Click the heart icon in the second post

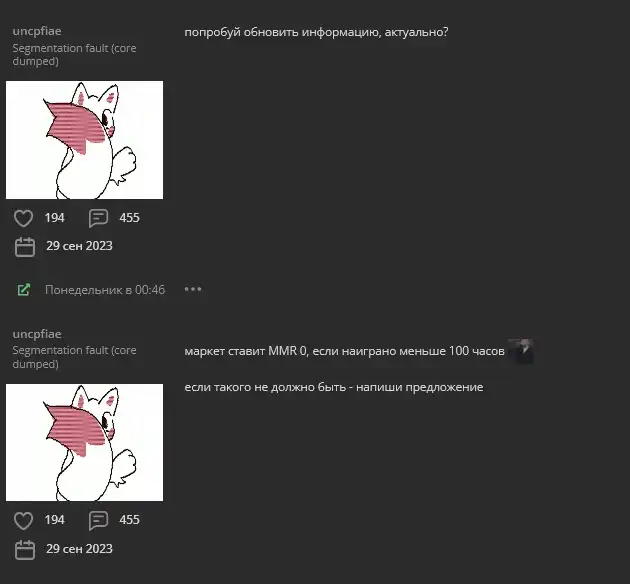pyautogui.click(x=23, y=521)
